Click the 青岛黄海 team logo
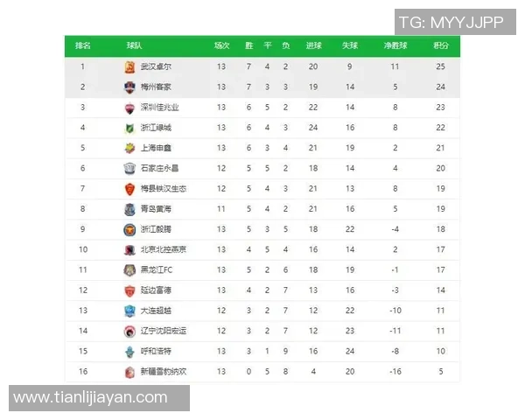This screenshot has width=525, height=420. click(x=129, y=209)
